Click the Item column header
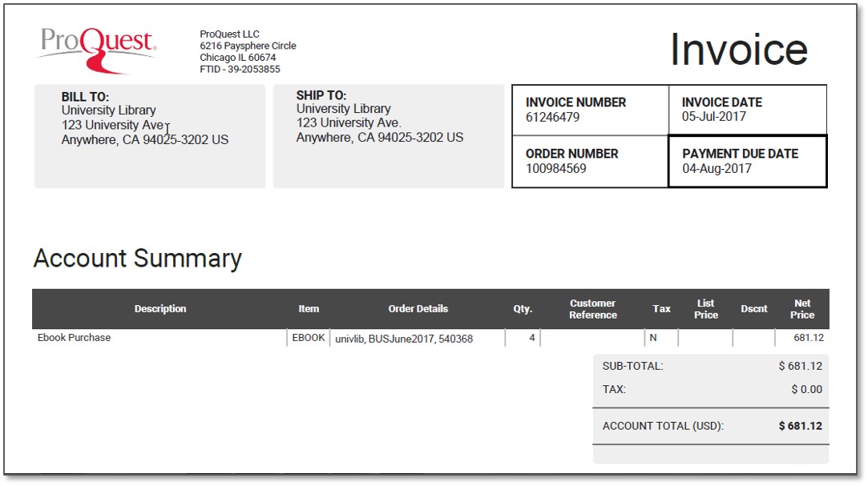The width and height of the screenshot is (868, 486). click(309, 309)
